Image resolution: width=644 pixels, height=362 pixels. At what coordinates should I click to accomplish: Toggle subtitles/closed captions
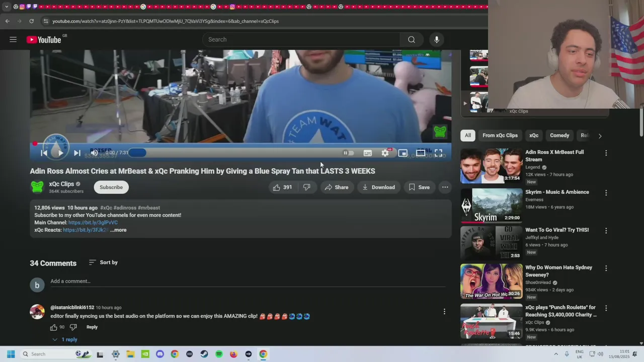point(368,153)
